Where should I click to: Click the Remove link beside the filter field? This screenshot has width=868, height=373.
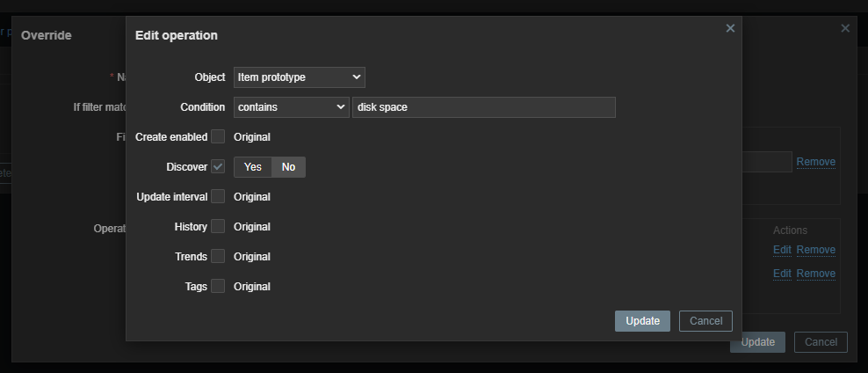815,162
